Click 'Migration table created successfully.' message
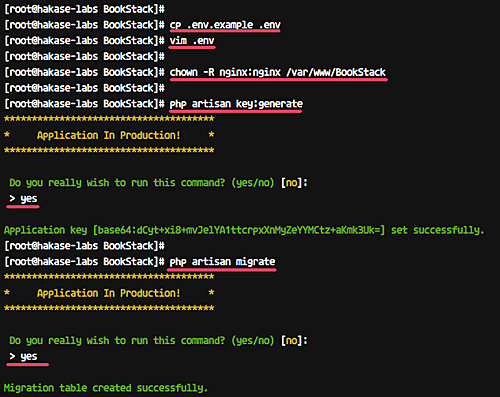Image resolution: width=500 pixels, height=397 pixels. coord(106,388)
